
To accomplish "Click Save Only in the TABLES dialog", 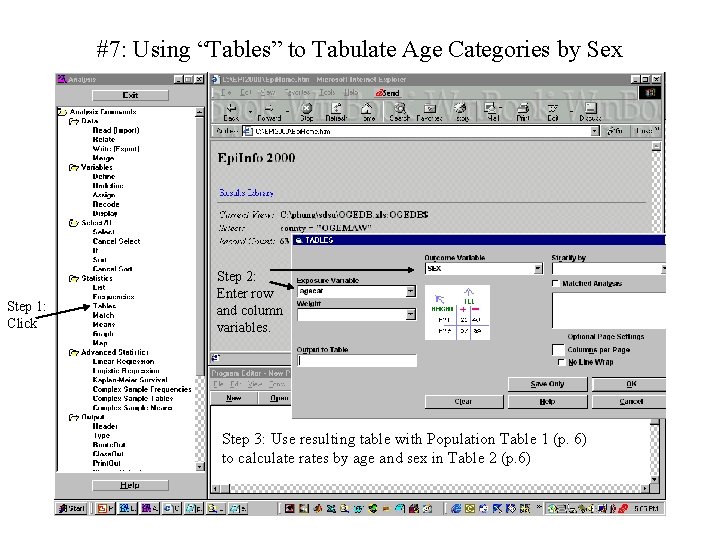I will click(547, 384).
